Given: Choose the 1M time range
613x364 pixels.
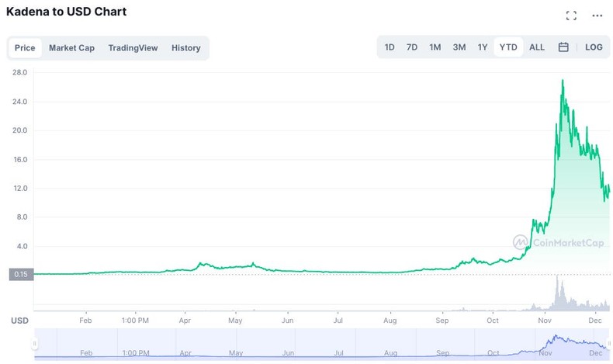Looking at the screenshot, I should 435,47.
